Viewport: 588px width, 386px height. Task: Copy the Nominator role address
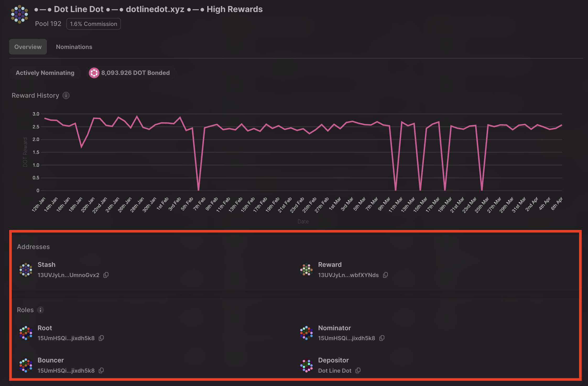[x=382, y=338]
